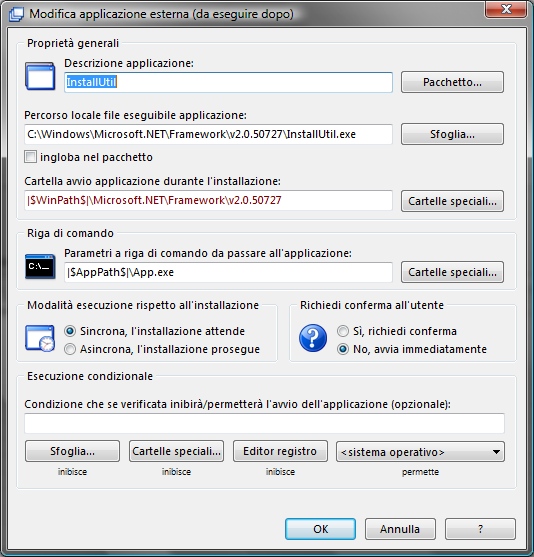
Task: Click the startup folder field with |$WinPath$|
Action: tap(209, 200)
